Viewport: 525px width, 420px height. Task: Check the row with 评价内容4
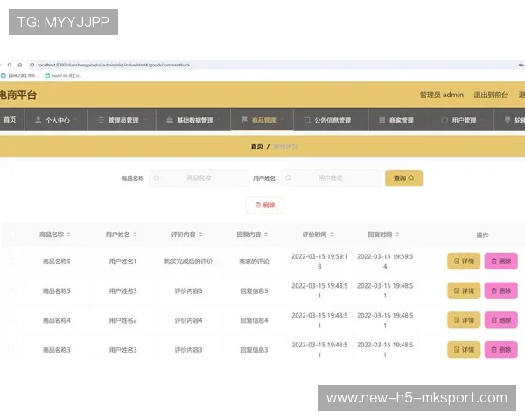tap(12, 320)
